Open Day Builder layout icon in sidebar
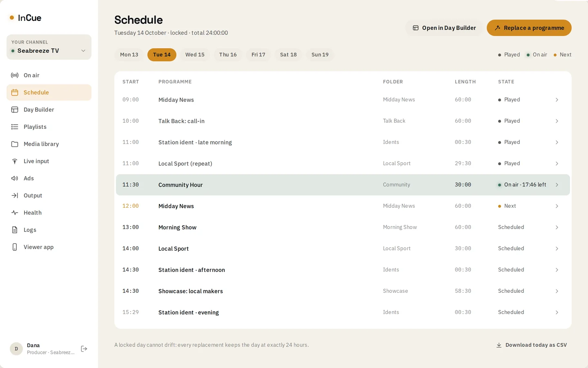The image size is (588, 368). point(15,110)
